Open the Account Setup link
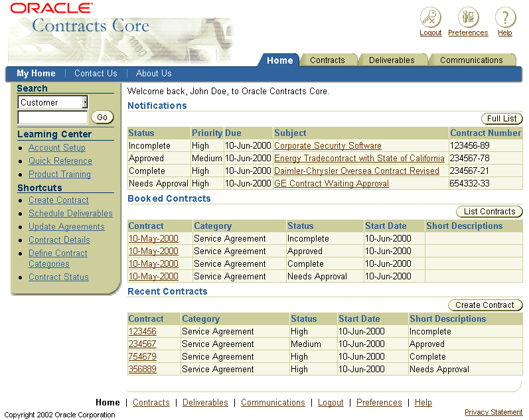Image resolution: width=529 pixels, height=420 pixels. (57, 148)
